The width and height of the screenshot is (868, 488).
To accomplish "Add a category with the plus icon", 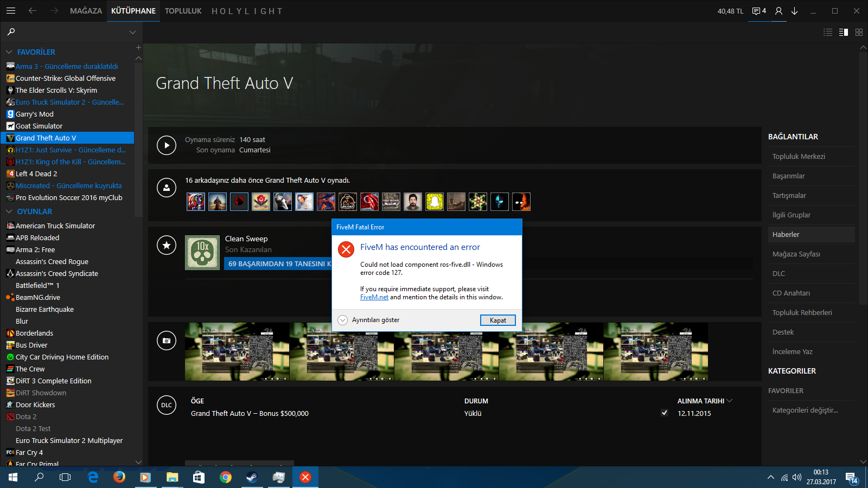I will [x=138, y=48].
